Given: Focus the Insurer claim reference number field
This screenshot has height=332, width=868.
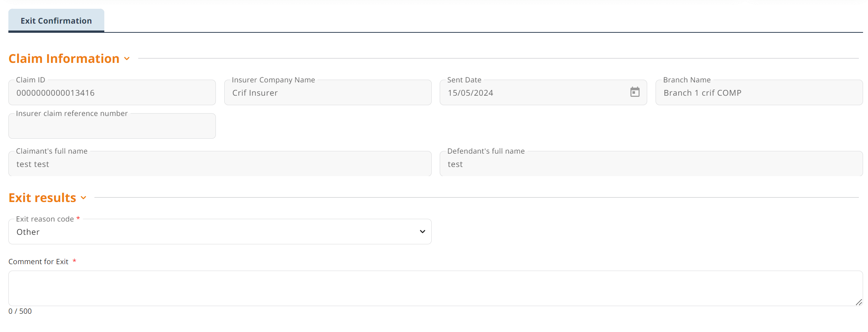Looking at the screenshot, I should point(112,126).
